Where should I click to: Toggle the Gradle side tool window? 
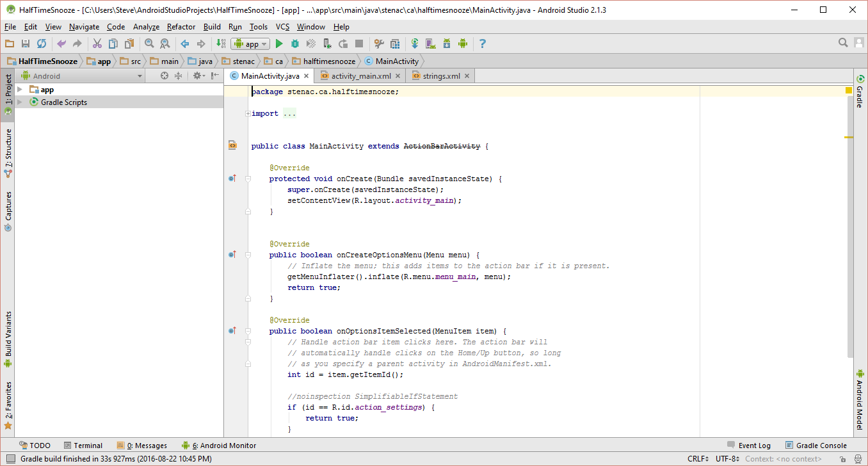(x=860, y=91)
